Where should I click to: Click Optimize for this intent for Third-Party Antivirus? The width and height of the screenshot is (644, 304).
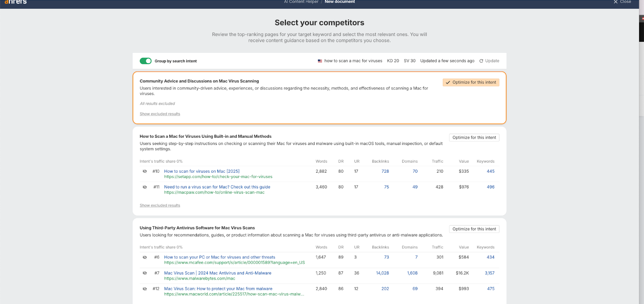[474, 229]
